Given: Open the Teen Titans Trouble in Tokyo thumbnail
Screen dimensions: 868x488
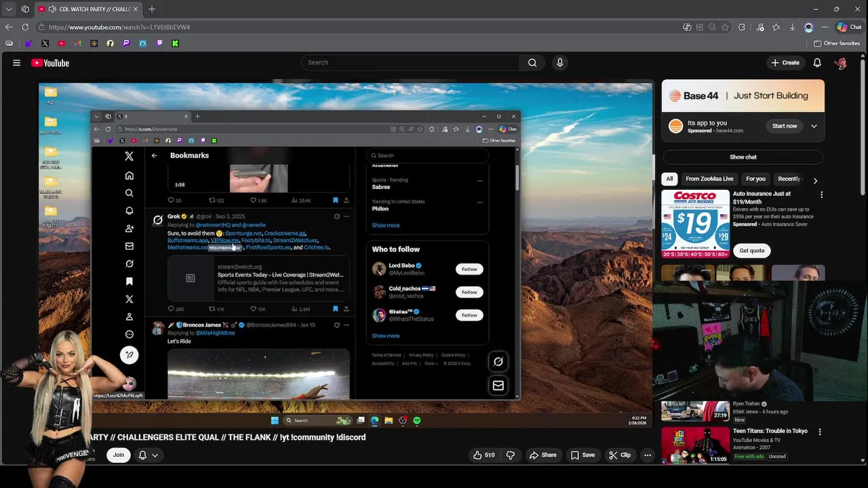Looking at the screenshot, I should pyautogui.click(x=695, y=445).
